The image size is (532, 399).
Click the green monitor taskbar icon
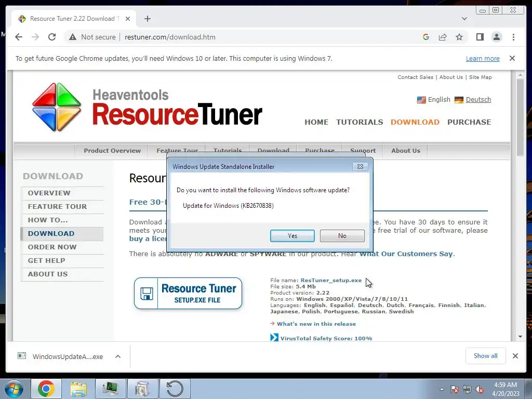pyautogui.click(x=110, y=389)
